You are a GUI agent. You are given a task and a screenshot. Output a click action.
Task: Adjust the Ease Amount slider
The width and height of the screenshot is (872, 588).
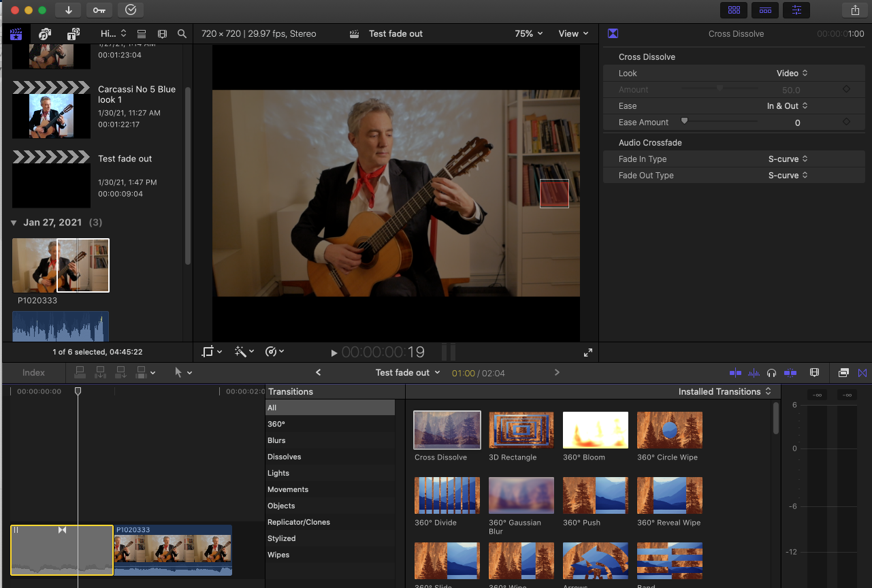point(685,121)
